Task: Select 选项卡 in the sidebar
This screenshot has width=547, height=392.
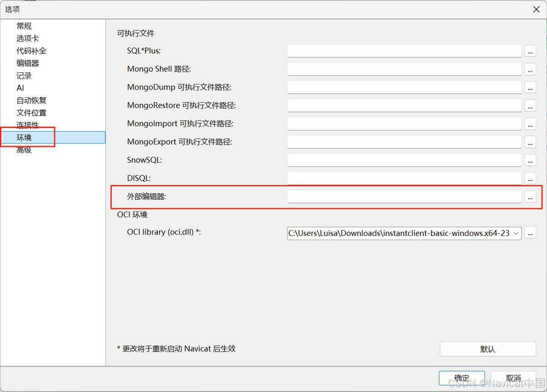Action: point(28,38)
